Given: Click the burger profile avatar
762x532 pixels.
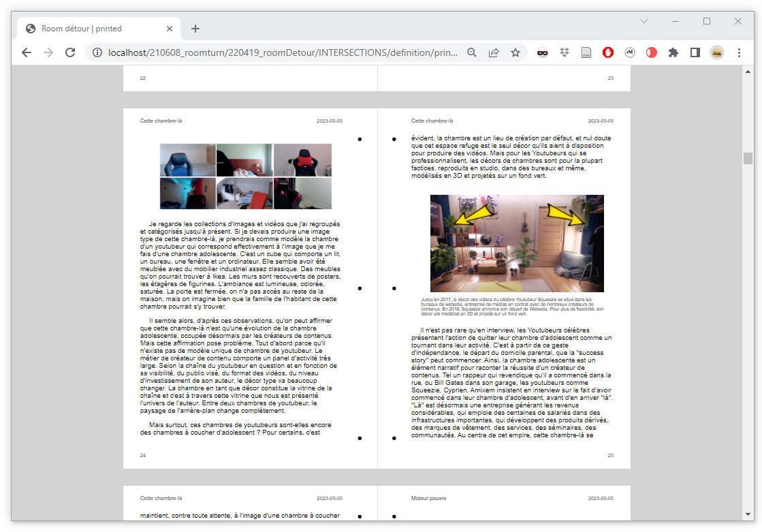Looking at the screenshot, I should (x=717, y=52).
